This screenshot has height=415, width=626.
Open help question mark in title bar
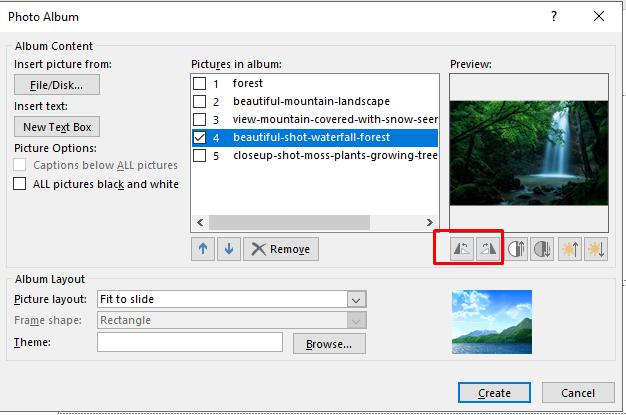coord(554,16)
